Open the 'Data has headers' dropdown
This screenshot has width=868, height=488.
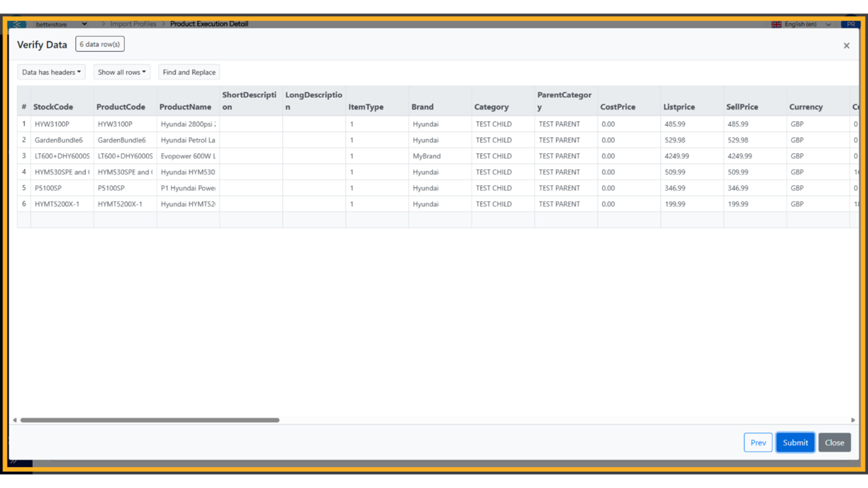[52, 72]
